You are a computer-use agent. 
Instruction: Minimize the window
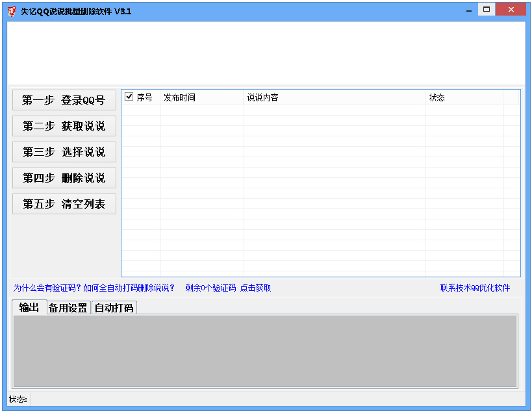pos(469,10)
